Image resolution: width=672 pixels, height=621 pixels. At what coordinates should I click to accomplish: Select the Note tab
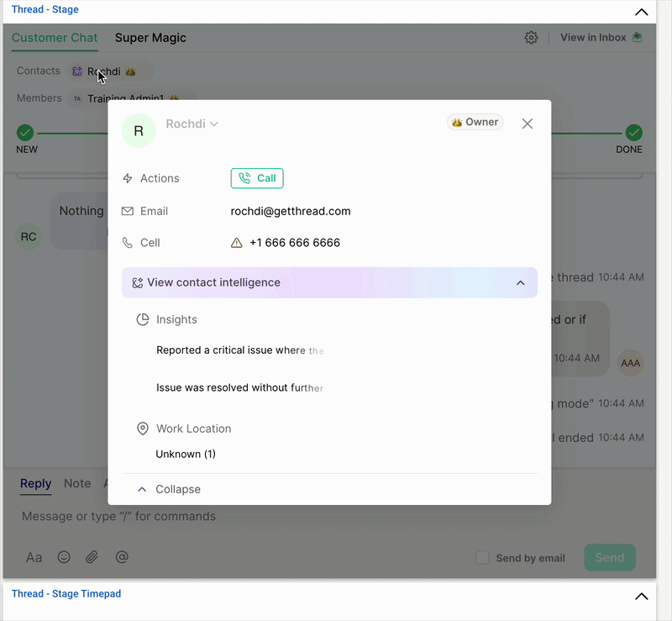(77, 483)
